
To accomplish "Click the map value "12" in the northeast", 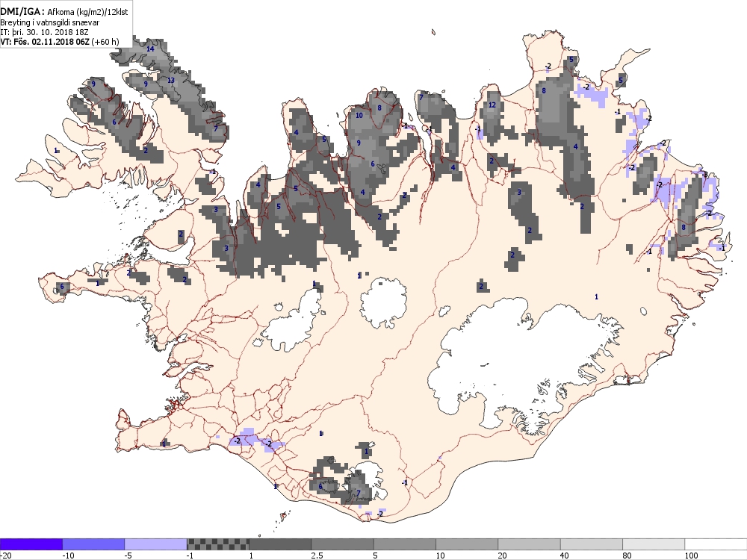I will pos(492,105).
